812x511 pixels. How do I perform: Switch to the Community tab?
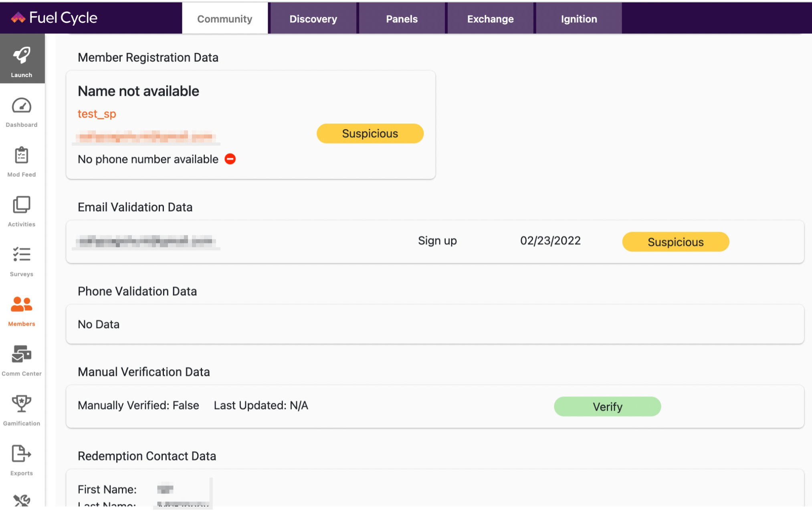(x=225, y=19)
